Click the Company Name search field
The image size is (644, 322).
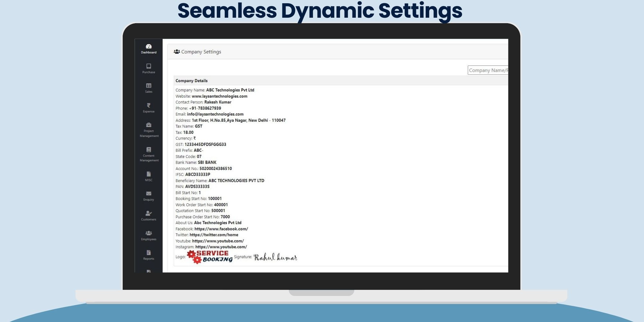(x=488, y=70)
